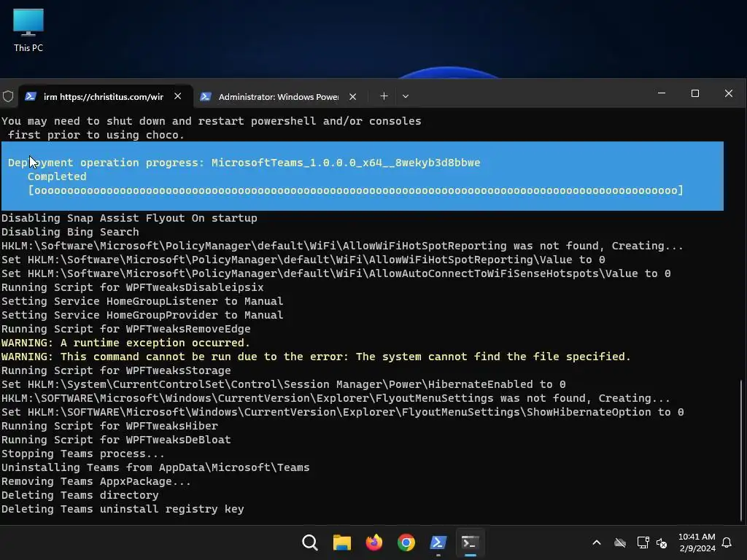
Task: Click 'Deleting Teams directory' line
Action: point(80,495)
